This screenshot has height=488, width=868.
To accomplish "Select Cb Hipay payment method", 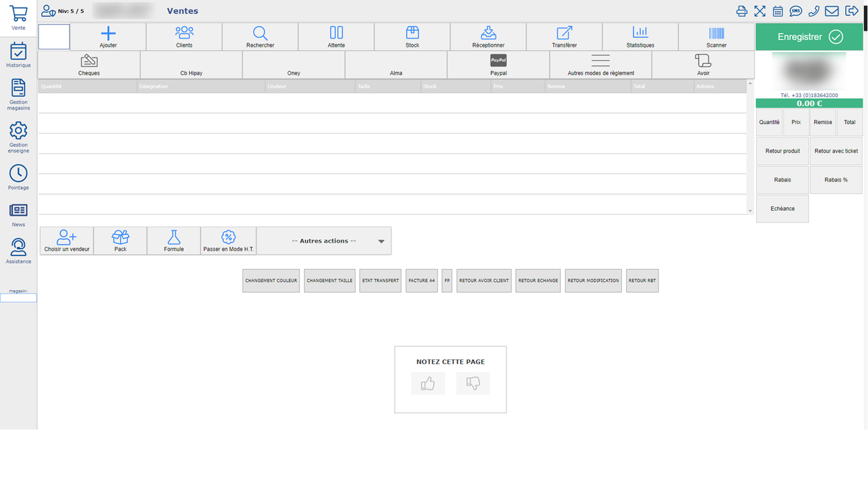I will [x=191, y=65].
